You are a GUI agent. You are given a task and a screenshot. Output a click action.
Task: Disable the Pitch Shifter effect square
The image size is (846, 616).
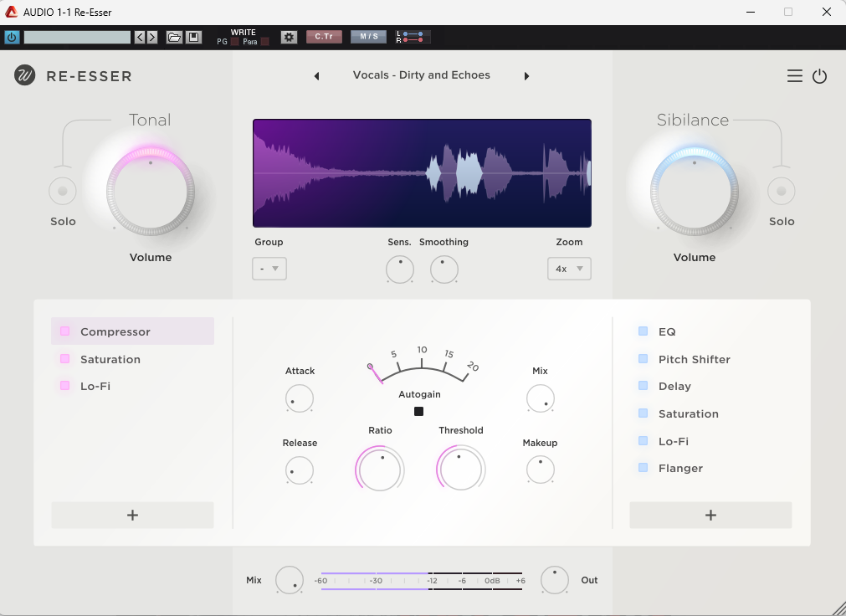[x=643, y=359]
